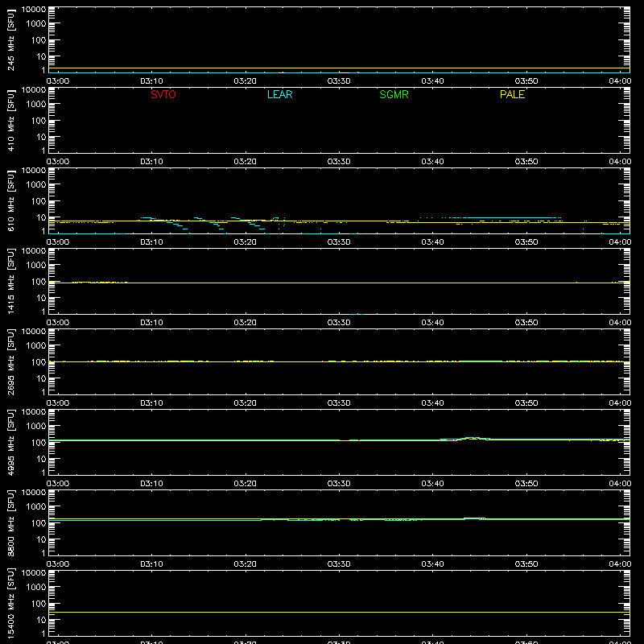Click the 03:00 tick below the 1415 MHz plot
This screenshot has width=644, height=644.
pos(58,323)
